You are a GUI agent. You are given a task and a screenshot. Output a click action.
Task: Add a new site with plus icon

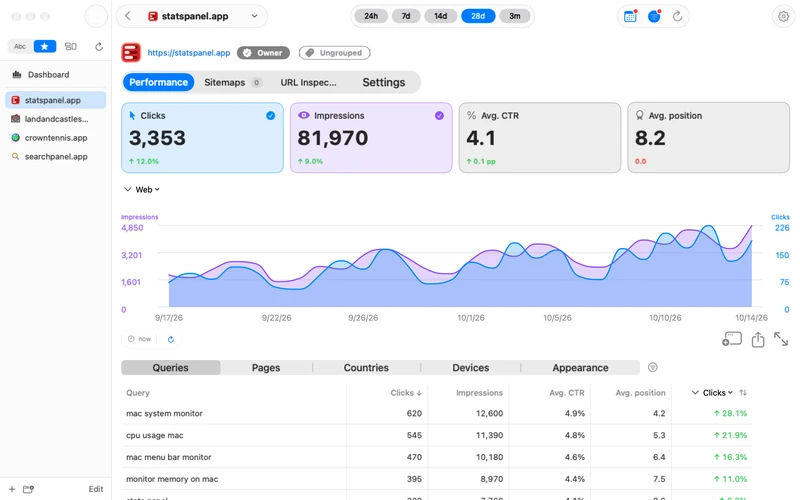click(x=12, y=489)
